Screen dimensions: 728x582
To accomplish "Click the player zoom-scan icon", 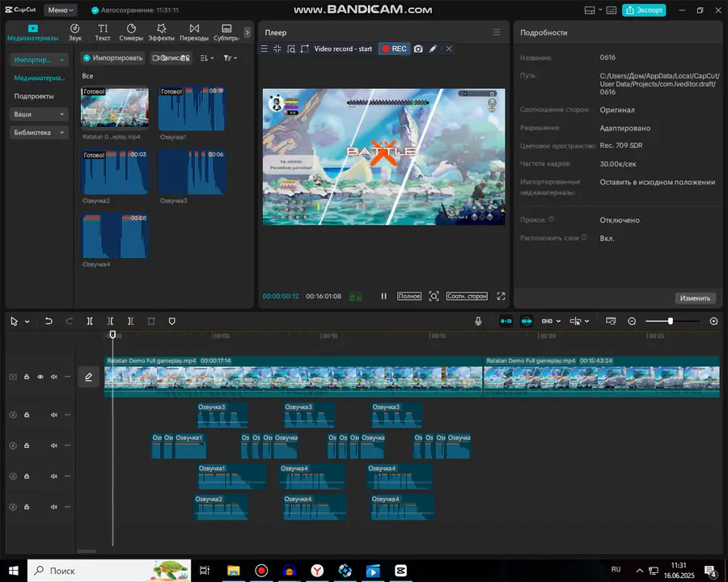I will point(434,296).
